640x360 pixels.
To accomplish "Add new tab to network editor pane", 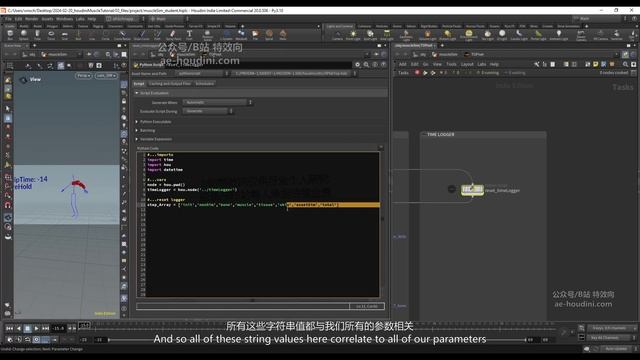I will [x=442, y=46].
